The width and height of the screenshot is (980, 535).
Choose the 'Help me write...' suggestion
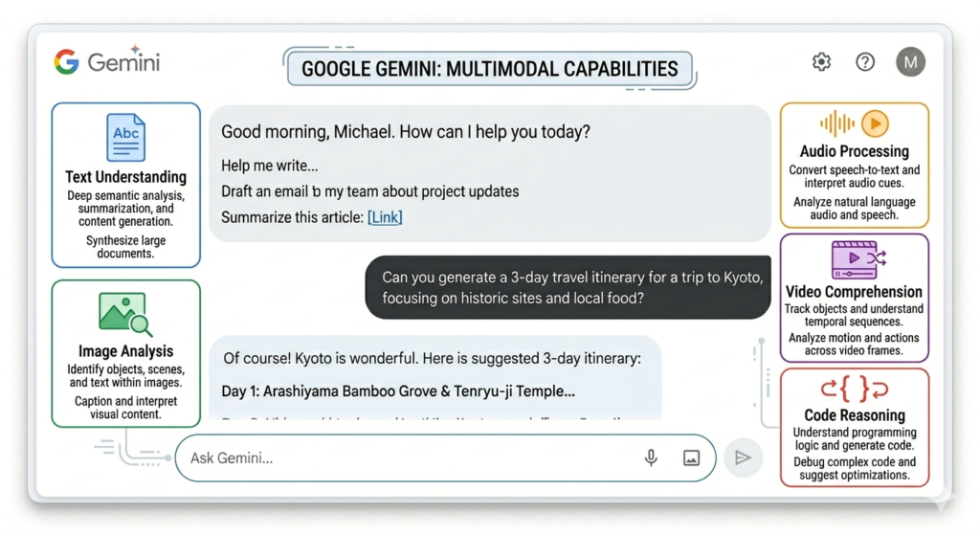tap(269, 166)
